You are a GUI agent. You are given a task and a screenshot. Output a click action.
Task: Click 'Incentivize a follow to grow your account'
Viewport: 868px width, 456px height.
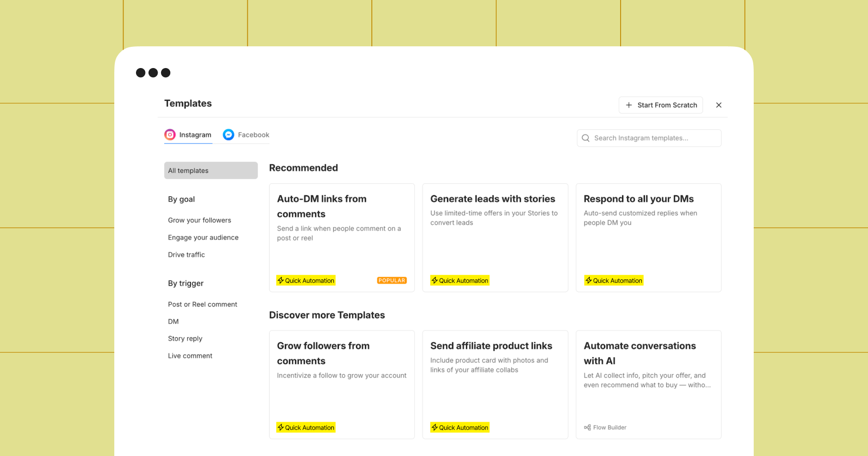(x=341, y=375)
